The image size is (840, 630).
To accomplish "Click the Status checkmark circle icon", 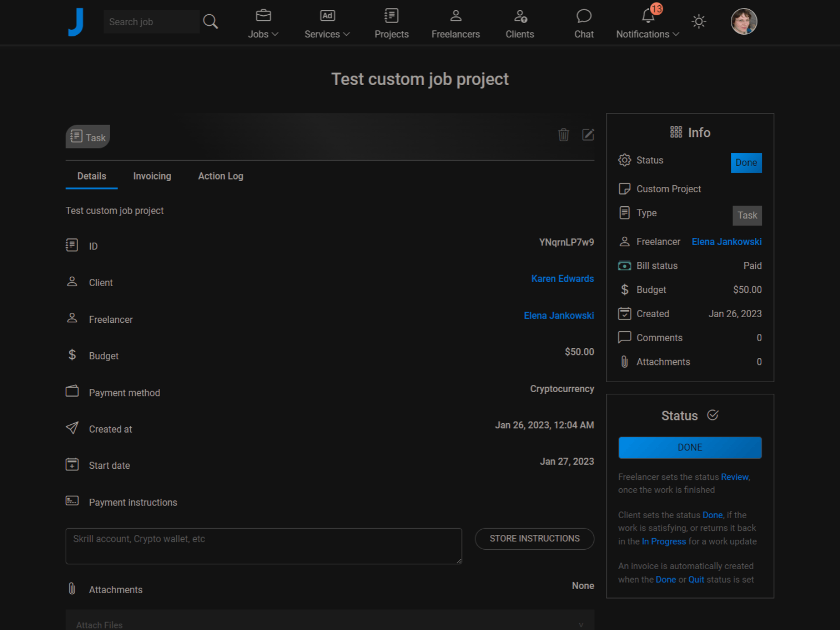I will coord(712,415).
